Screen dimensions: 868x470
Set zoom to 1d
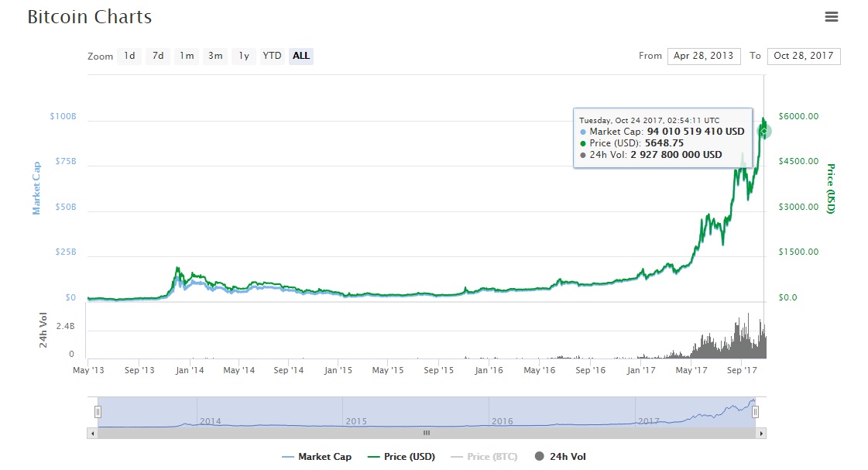(129, 56)
